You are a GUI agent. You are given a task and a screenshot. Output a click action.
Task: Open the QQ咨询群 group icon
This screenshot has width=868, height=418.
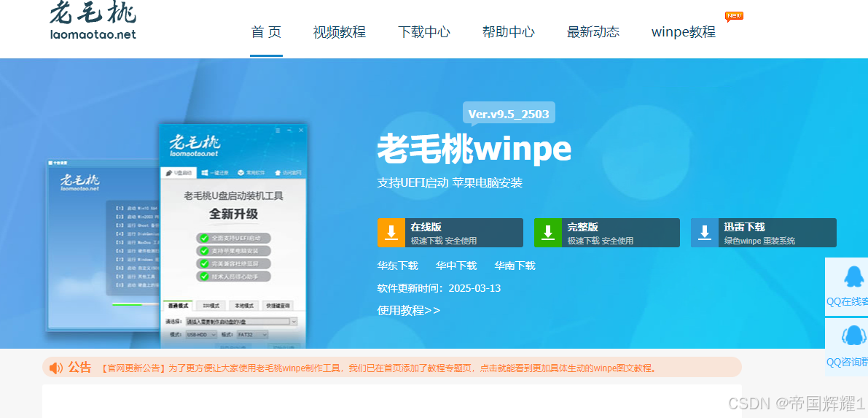click(x=853, y=336)
